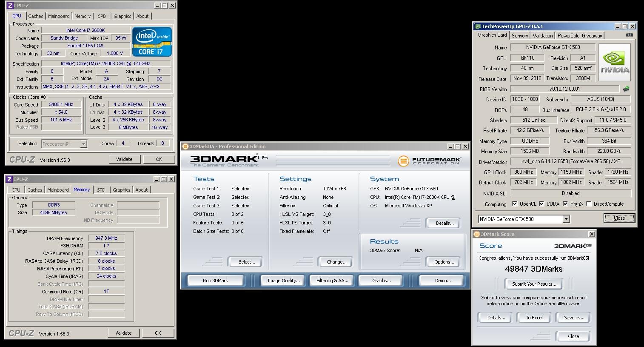Open the Processor #1 selection dropdown
The image size is (644, 347).
click(84, 144)
